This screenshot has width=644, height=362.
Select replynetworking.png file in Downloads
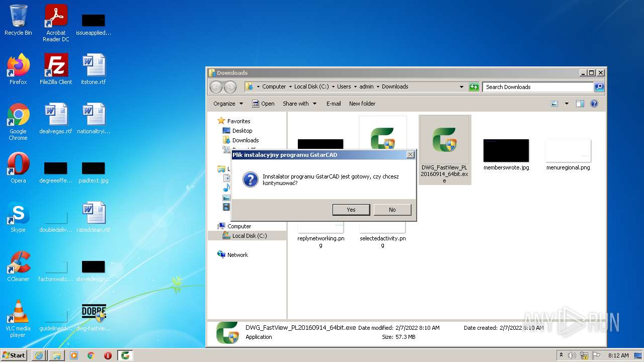[x=321, y=235]
